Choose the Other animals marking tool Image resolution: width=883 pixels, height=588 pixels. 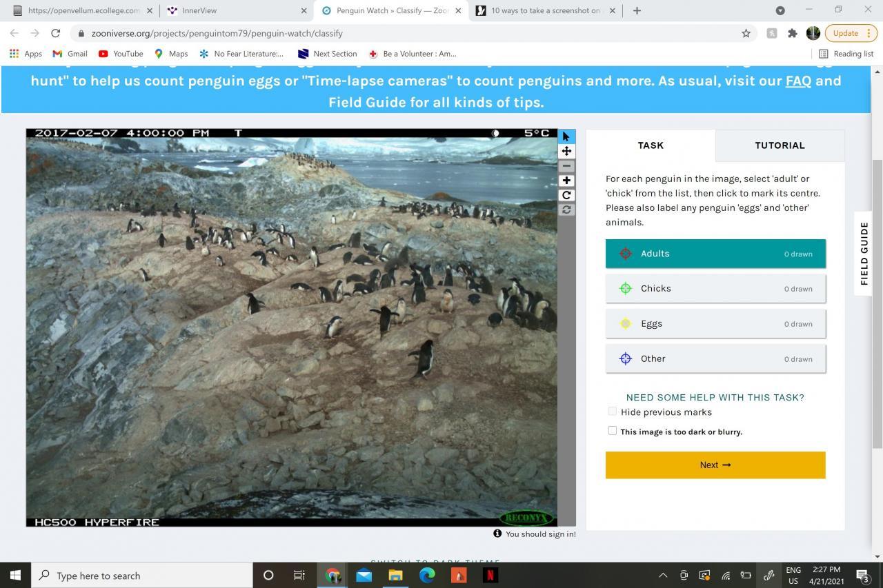pos(715,359)
